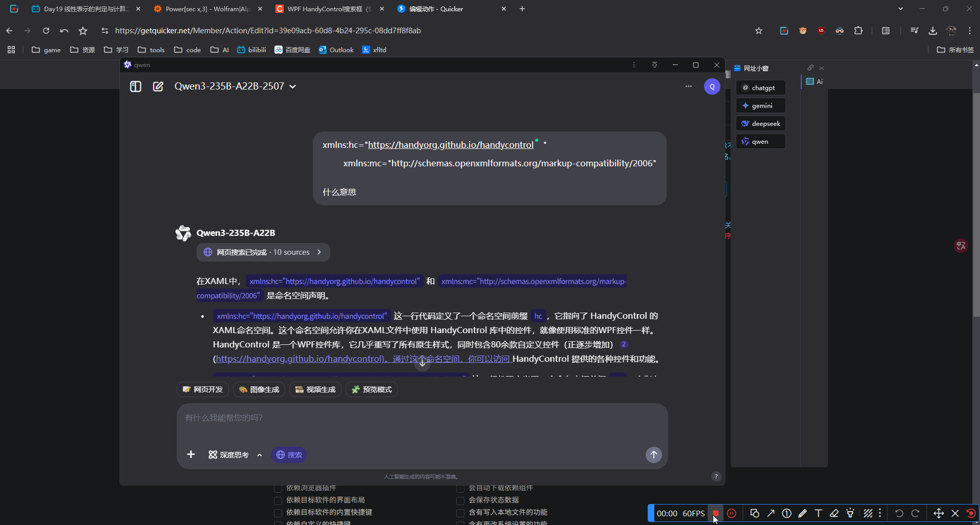Screen dimensions: 980x525
Task: Restart recording with the red circular arrow icon
Action: click(971, 513)
